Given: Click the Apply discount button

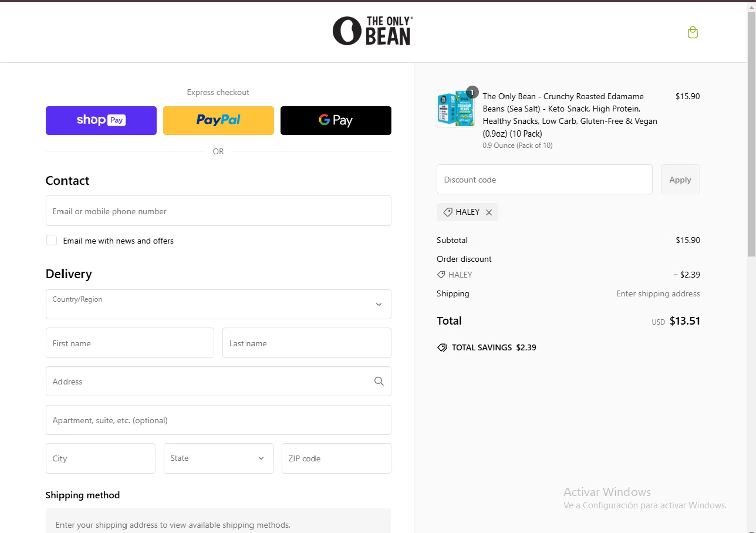Looking at the screenshot, I should point(680,179).
